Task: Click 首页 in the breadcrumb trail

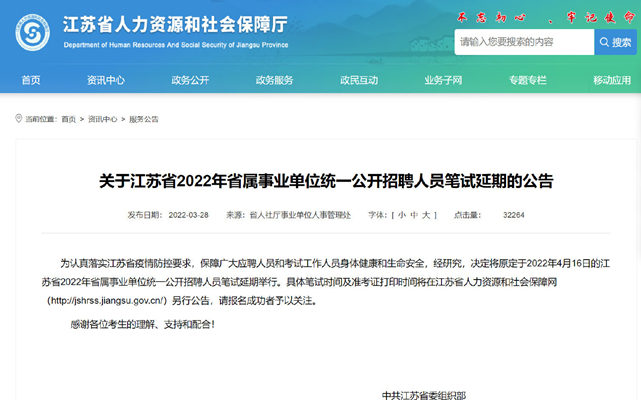Action: 68,119
